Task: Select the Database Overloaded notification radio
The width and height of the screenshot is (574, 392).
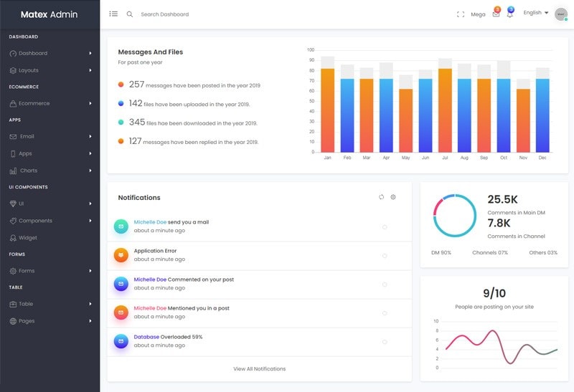Action: tap(385, 342)
